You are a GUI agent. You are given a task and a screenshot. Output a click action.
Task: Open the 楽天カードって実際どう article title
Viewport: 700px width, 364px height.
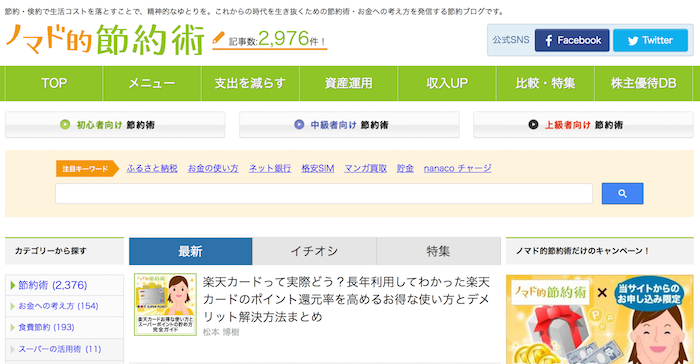346,299
